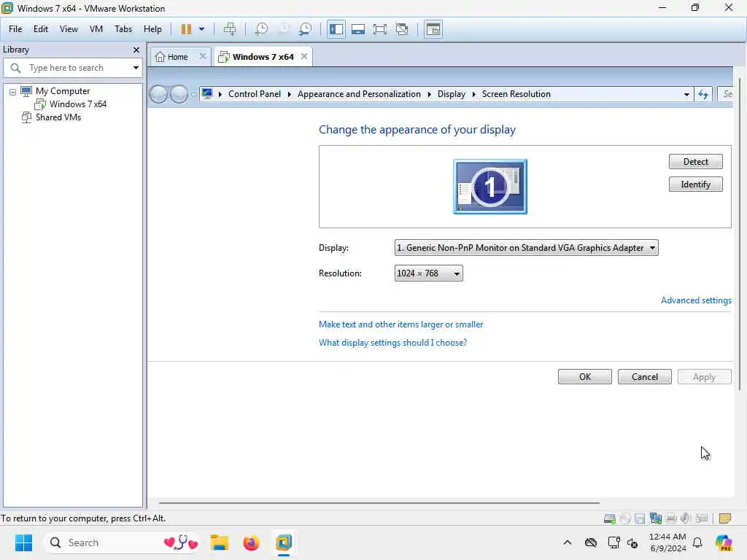Screen dimensions: 747x560
Task: Click the Detect button
Action: (x=695, y=161)
